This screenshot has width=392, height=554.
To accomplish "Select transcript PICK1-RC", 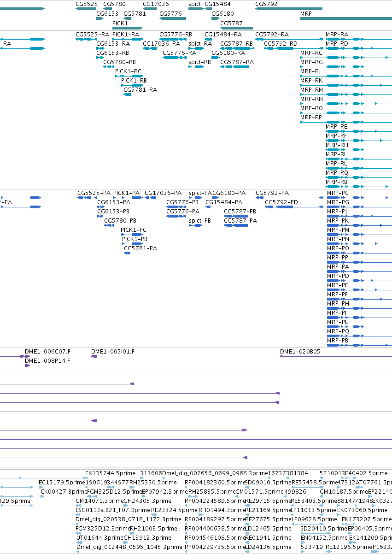I will click(x=129, y=71).
